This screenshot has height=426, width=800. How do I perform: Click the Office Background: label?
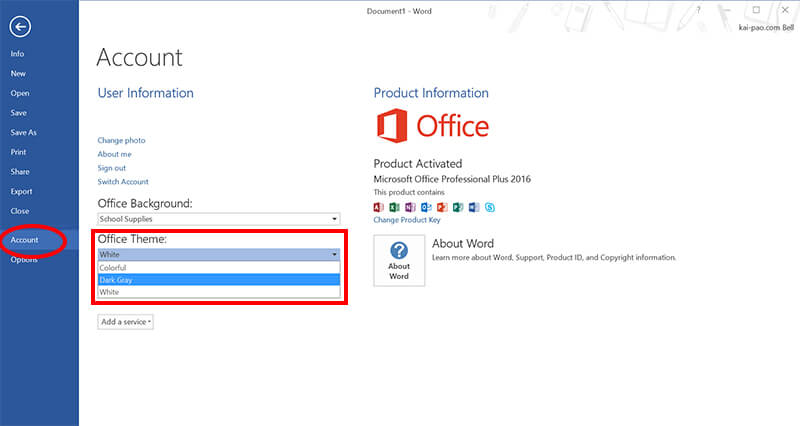pyautogui.click(x=145, y=203)
